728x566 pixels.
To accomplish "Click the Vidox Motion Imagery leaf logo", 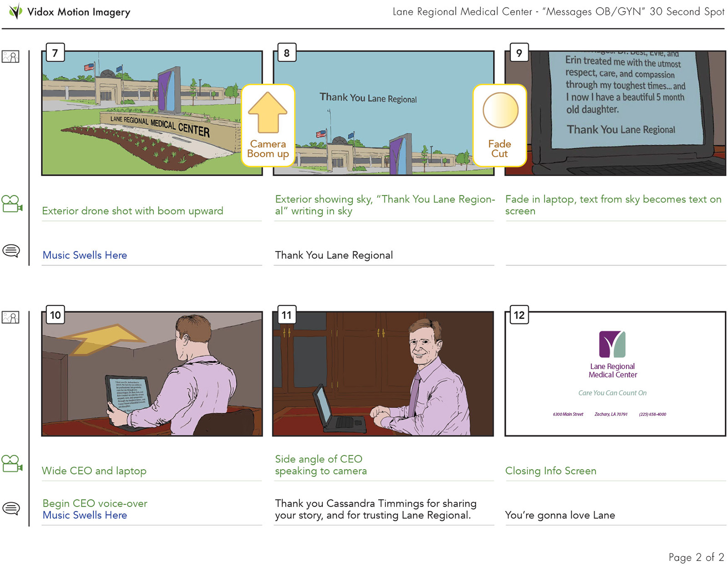I will click(16, 11).
